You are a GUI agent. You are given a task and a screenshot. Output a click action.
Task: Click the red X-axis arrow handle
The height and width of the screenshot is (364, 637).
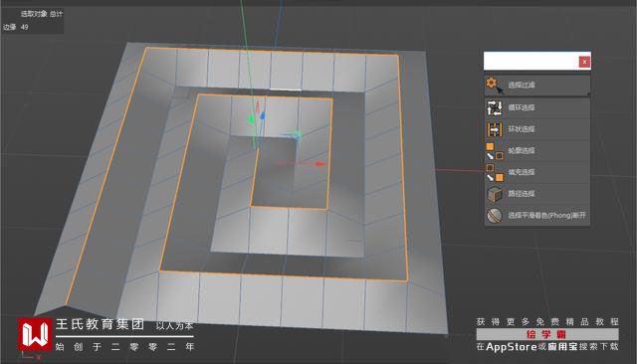tap(320, 164)
